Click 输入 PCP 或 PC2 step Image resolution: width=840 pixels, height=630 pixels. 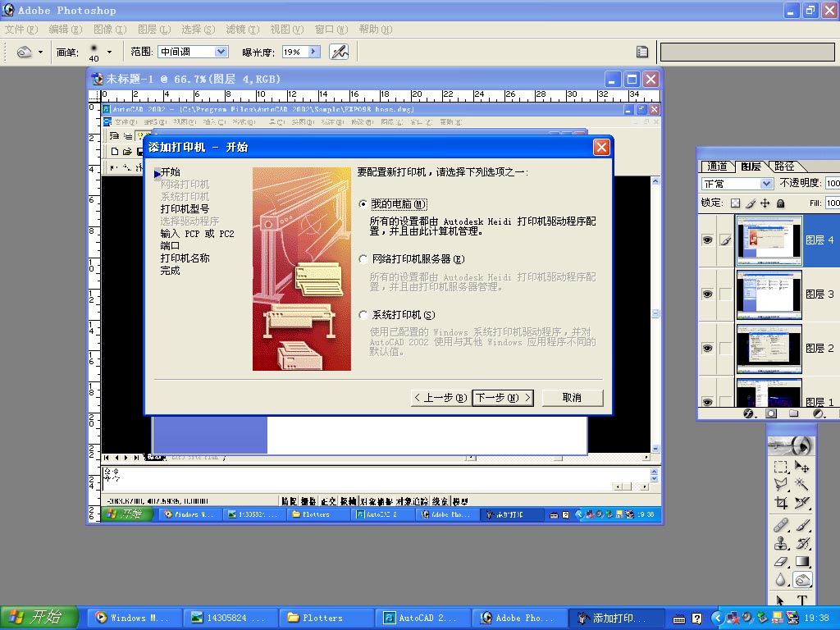pos(197,234)
